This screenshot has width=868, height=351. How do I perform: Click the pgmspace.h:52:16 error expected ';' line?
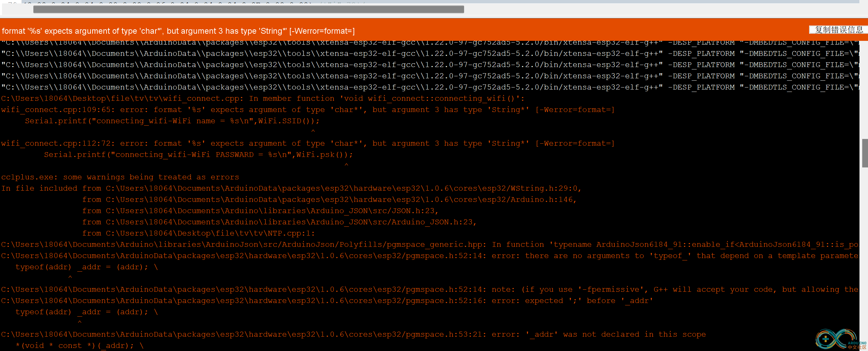click(x=327, y=301)
